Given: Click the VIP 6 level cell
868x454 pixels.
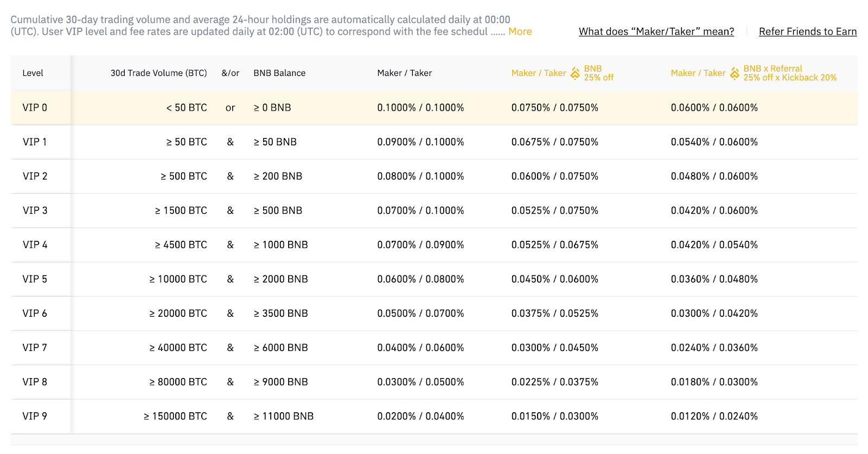Looking at the screenshot, I should coord(35,313).
